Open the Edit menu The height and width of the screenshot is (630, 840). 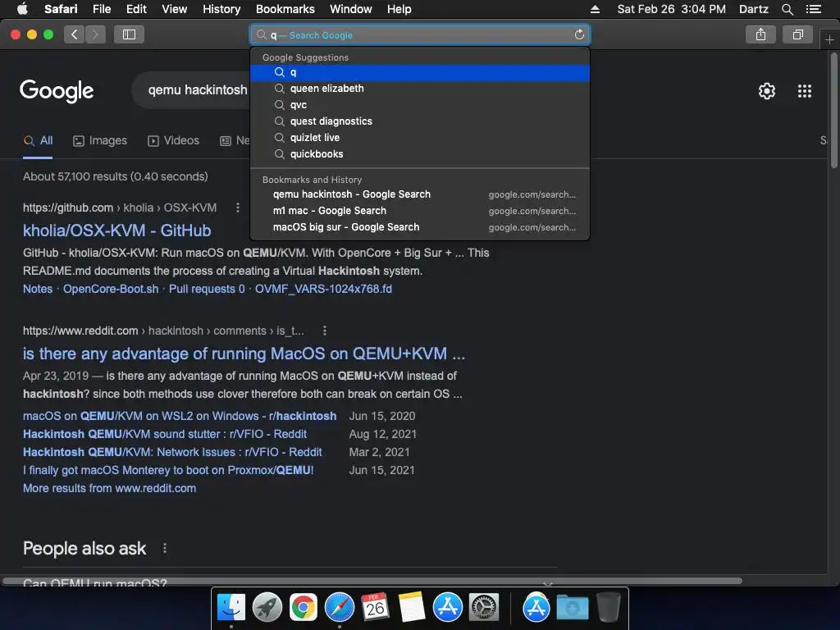[x=136, y=9]
